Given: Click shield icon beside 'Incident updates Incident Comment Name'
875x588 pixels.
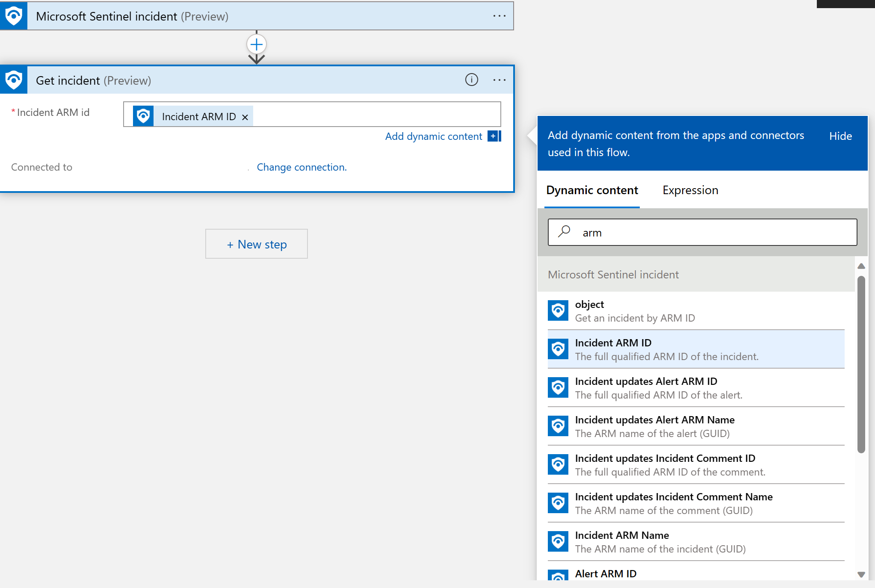Looking at the screenshot, I should coord(558,503).
